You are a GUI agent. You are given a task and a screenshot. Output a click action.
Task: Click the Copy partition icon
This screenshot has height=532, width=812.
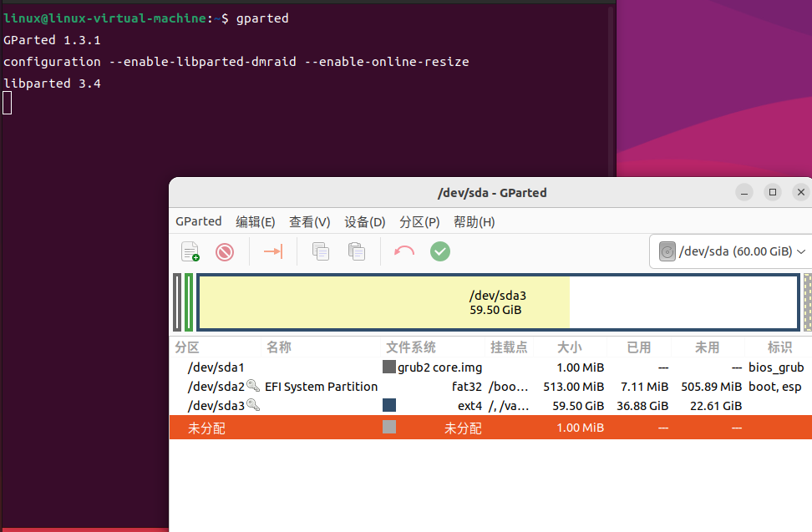321,251
